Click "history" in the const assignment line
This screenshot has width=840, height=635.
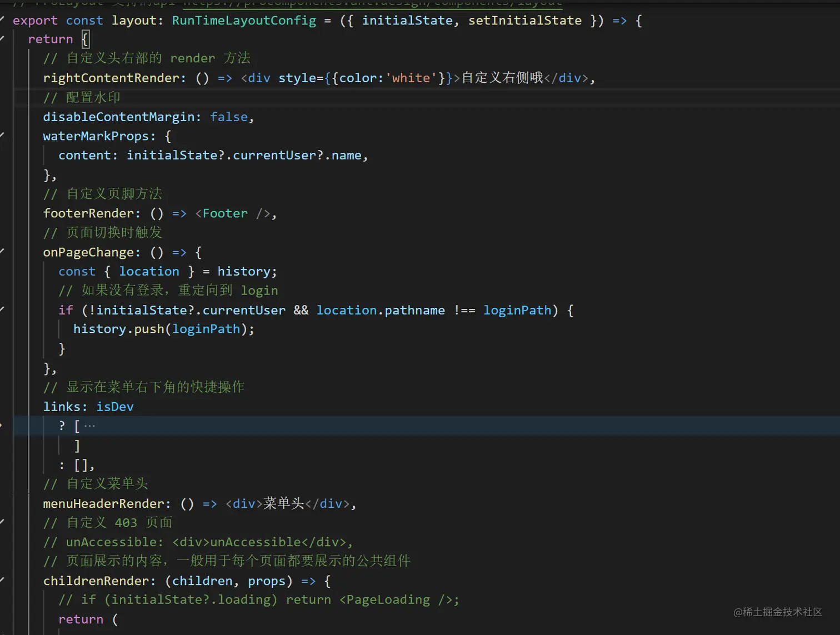[x=244, y=272]
